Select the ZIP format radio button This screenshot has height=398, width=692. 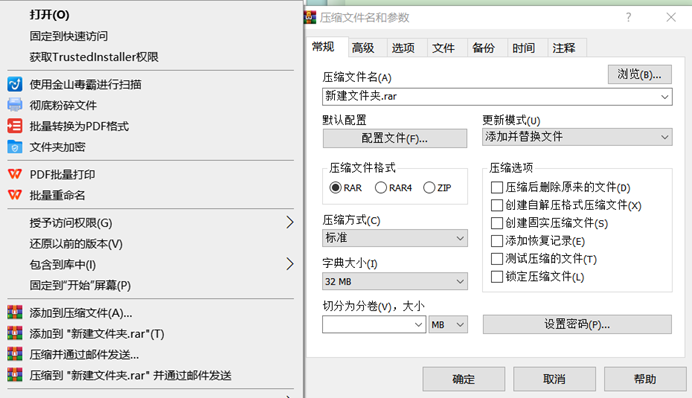point(429,188)
